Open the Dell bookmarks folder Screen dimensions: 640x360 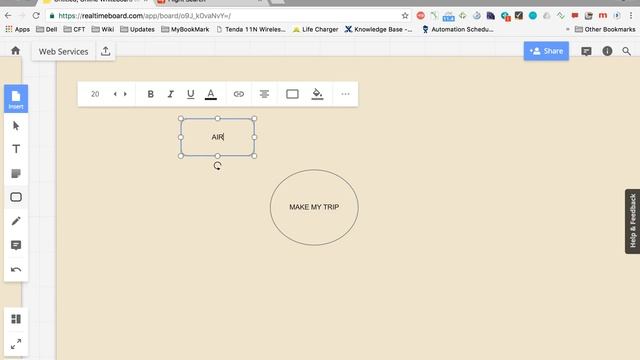pos(47,29)
